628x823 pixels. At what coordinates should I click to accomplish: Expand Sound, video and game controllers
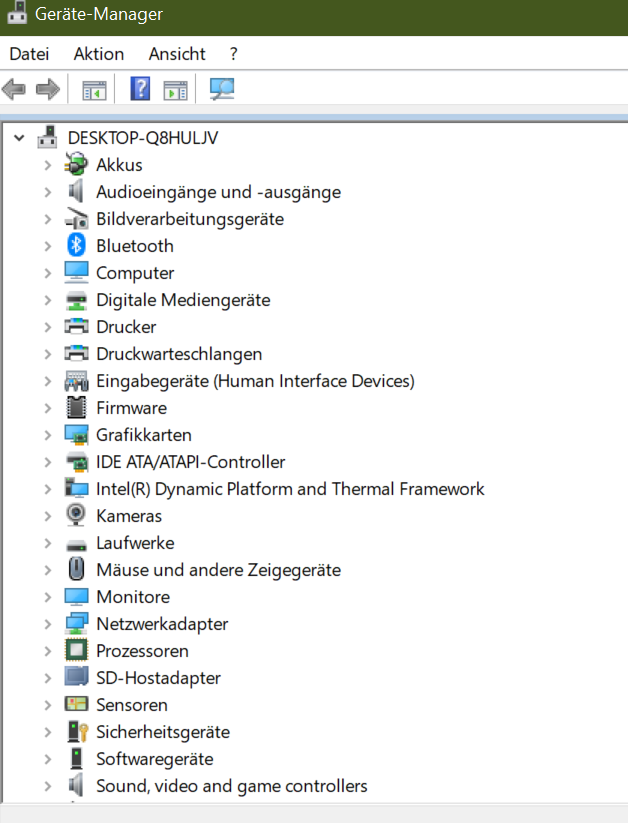click(47, 786)
